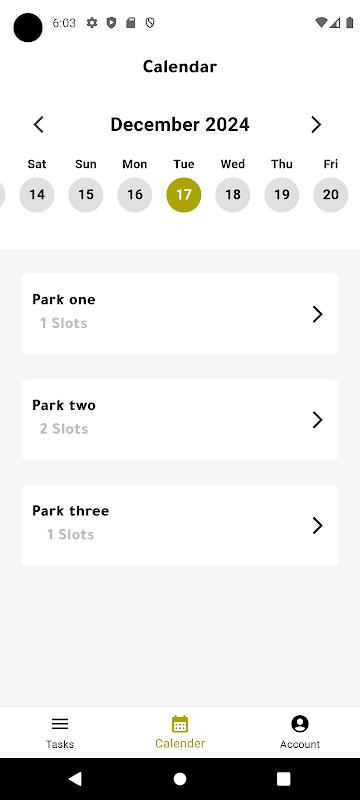Switch to the Account tab label

300,744
